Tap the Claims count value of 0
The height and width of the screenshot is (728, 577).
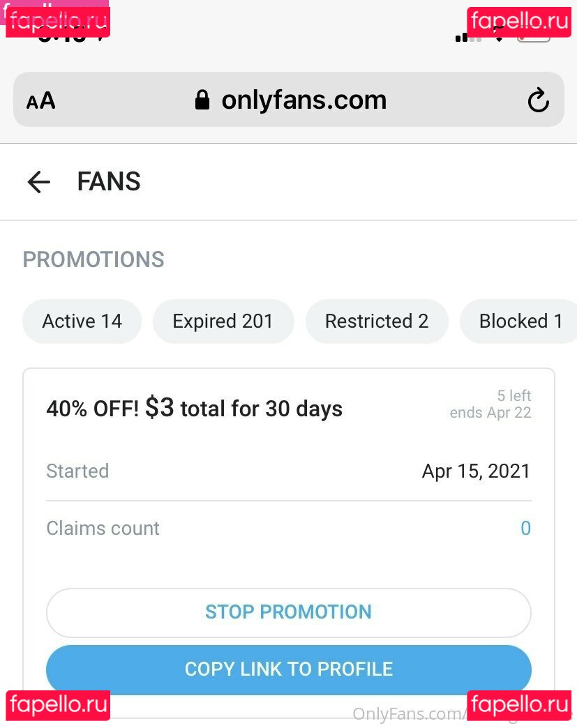coord(525,528)
